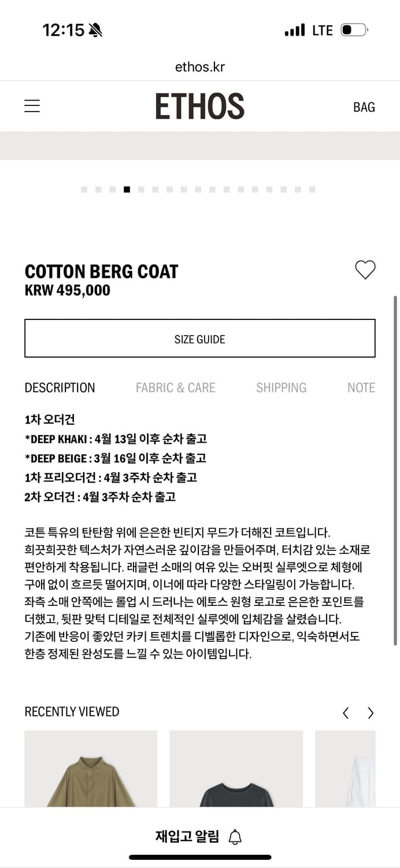Screen dimensions: 400x868
Task: Switch to the FABRIC & CARE tab
Action: (x=176, y=388)
